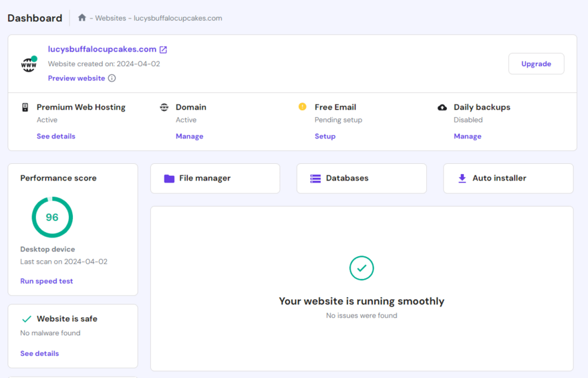Click 'Last scan on 2024-04-02' text
588x378 pixels.
(x=63, y=262)
